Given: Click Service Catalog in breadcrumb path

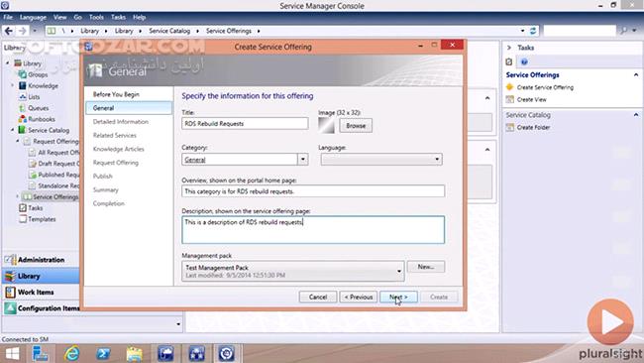Looking at the screenshot, I should click(169, 31).
